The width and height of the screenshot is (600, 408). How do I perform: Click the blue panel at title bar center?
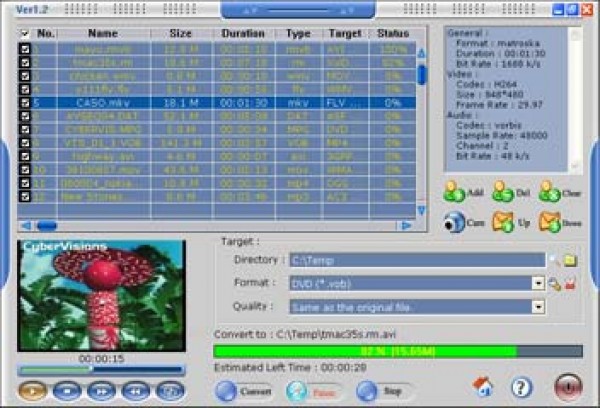pyautogui.click(x=298, y=10)
